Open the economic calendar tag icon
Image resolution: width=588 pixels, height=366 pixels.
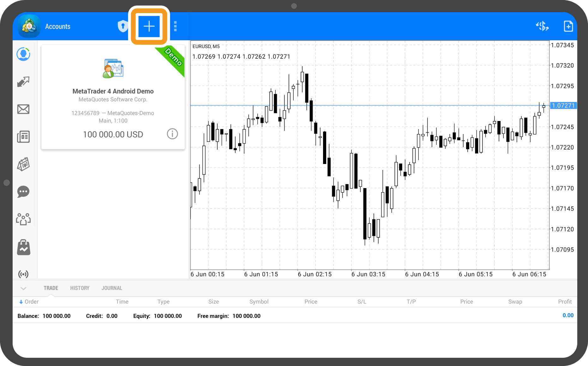point(23,164)
